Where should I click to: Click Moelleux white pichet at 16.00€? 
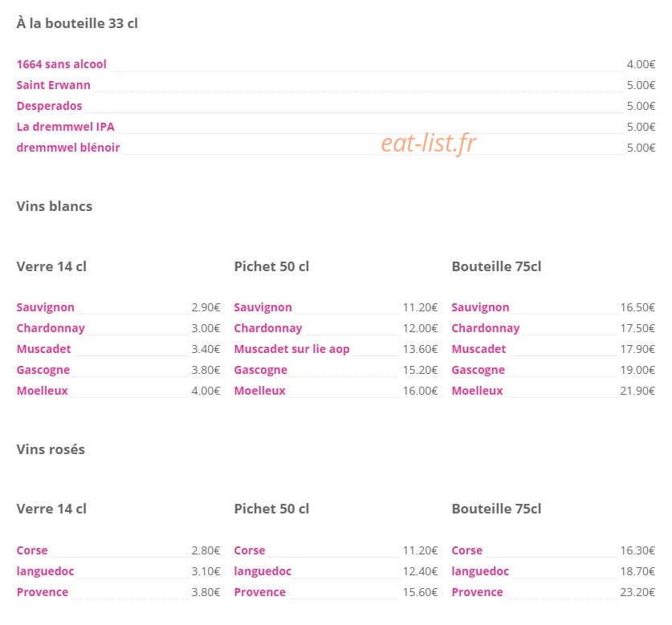click(259, 391)
